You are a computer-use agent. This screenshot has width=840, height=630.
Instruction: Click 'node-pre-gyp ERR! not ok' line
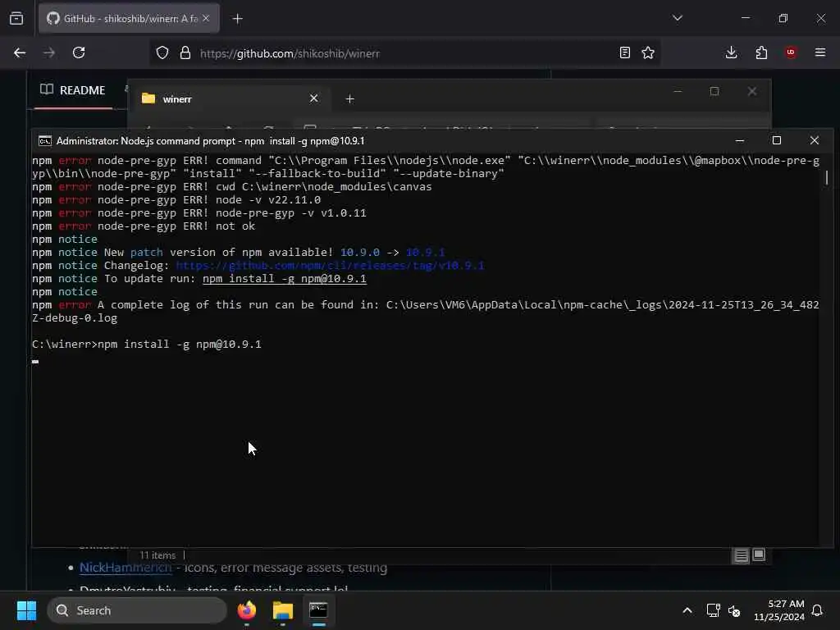pos(144,226)
